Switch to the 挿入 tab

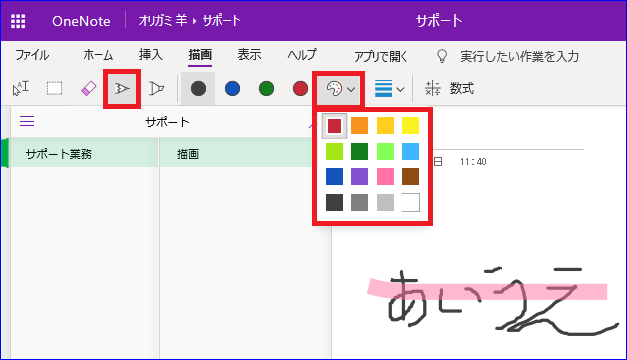pyautogui.click(x=151, y=55)
